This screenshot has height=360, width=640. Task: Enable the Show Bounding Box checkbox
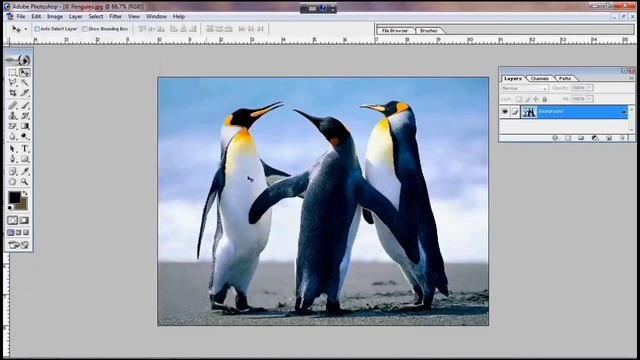(x=85, y=29)
